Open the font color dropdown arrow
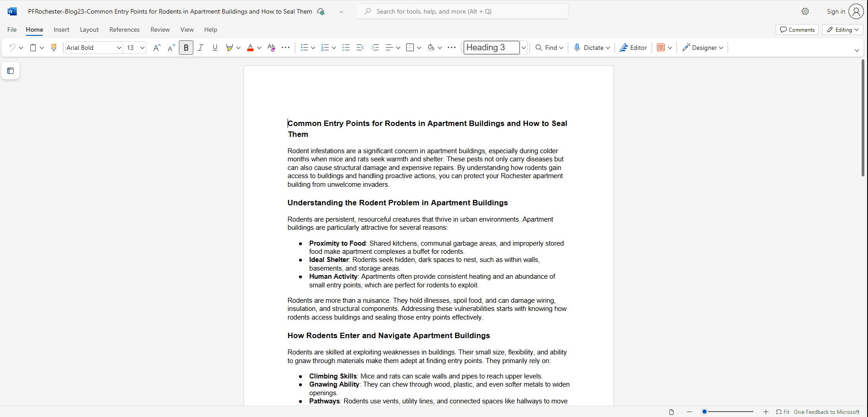The width and height of the screenshot is (868, 417). click(x=259, y=48)
